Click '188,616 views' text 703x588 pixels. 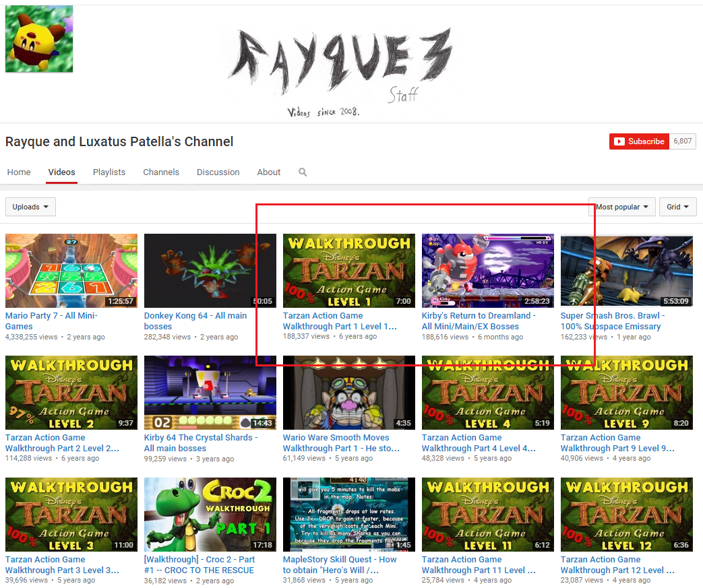point(446,337)
